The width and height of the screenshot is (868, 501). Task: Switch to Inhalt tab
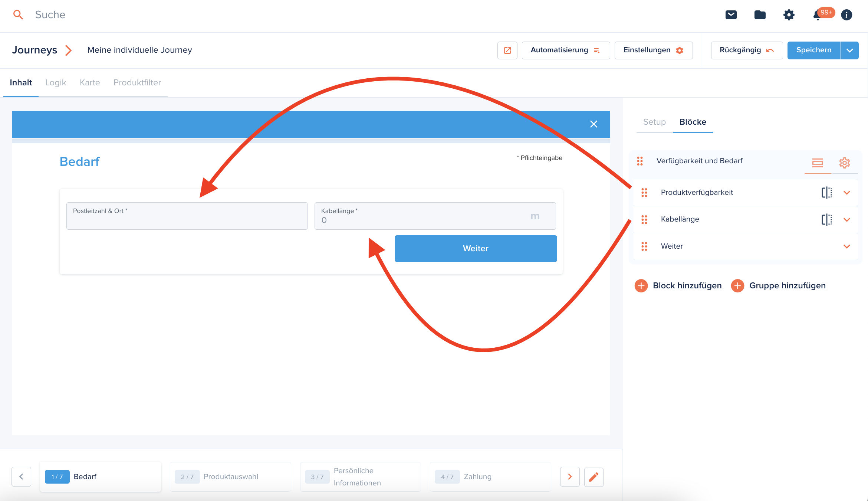[x=21, y=83]
